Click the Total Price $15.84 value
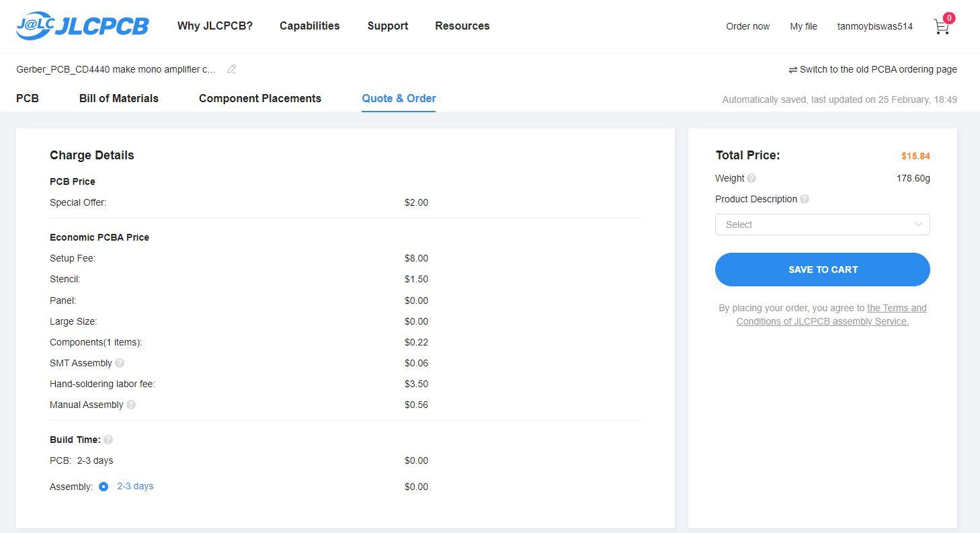Viewport: 980px width, 533px height. tap(915, 156)
